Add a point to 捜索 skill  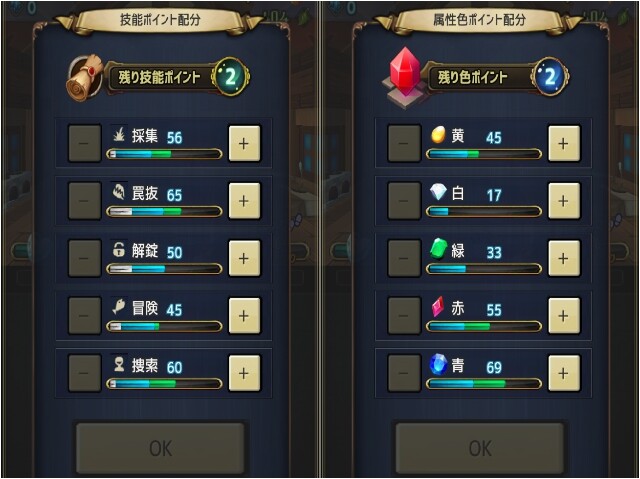244,373
